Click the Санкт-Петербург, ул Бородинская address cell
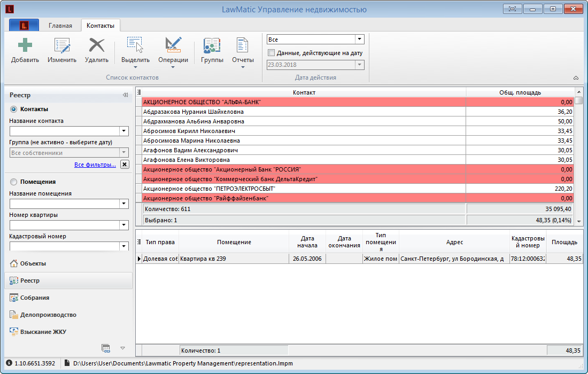The height and width of the screenshot is (374, 588). click(454, 259)
